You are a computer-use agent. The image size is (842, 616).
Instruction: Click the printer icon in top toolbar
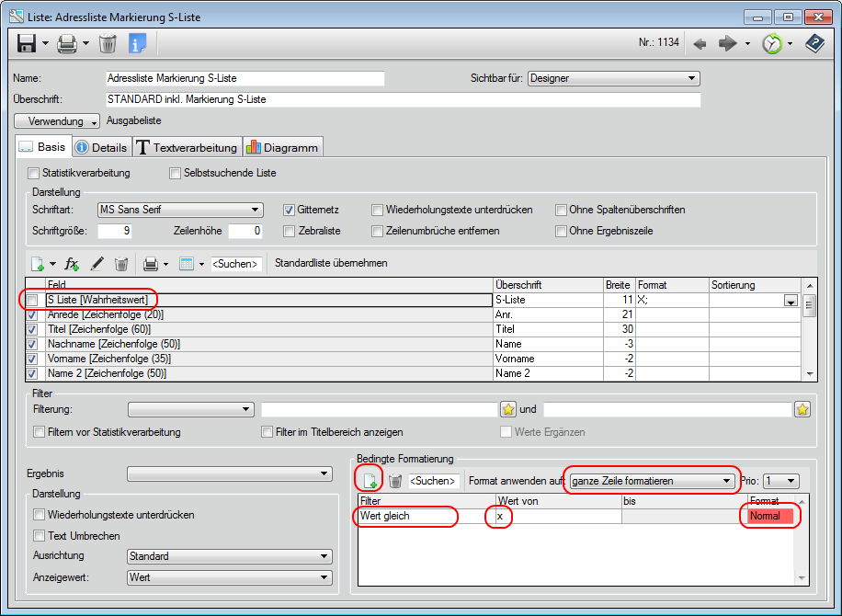click(x=67, y=43)
